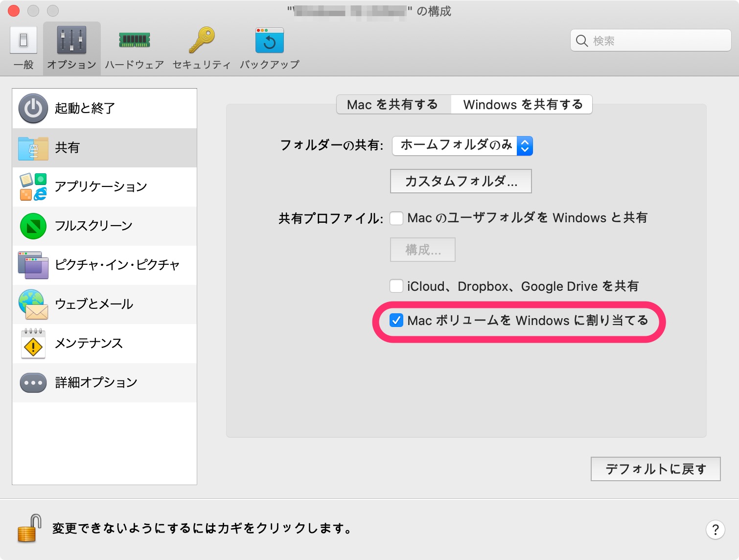Screen dimensions: 739x560
Task: Click デフォルトに戻す button
Action: point(656,469)
